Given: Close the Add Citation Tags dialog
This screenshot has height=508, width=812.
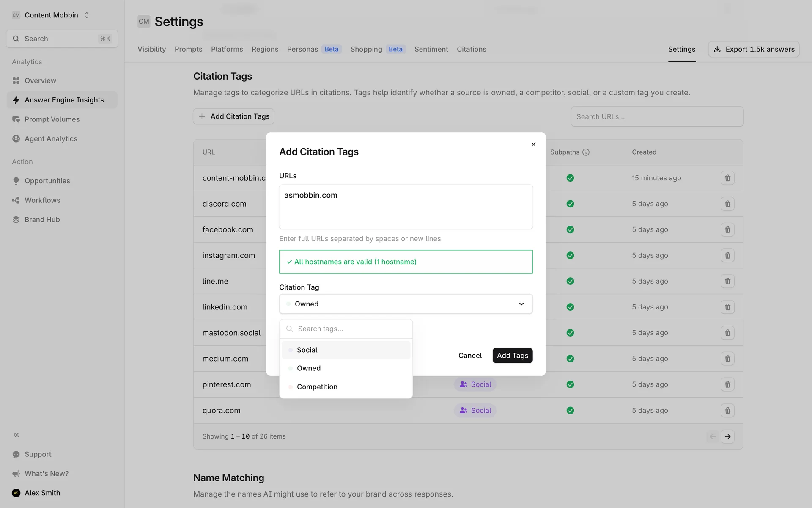Looking at the screenshot, I should tap(533, 144).
